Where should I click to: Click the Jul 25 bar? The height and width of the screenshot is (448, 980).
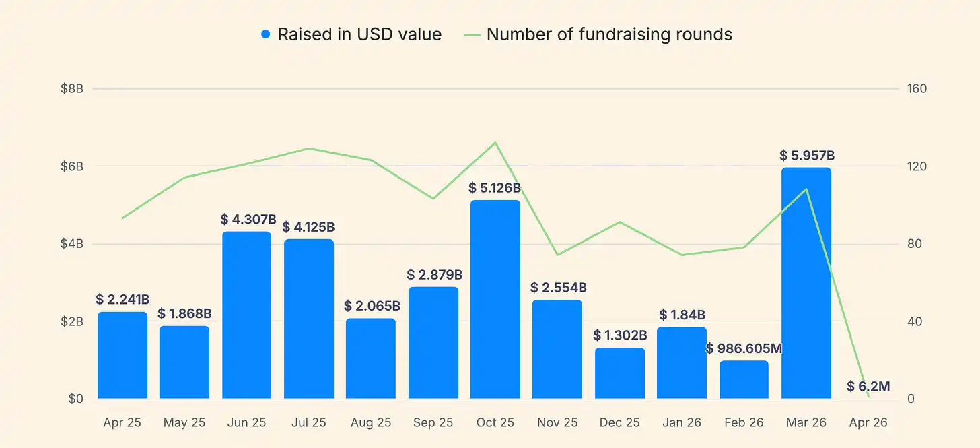[309, 319]
